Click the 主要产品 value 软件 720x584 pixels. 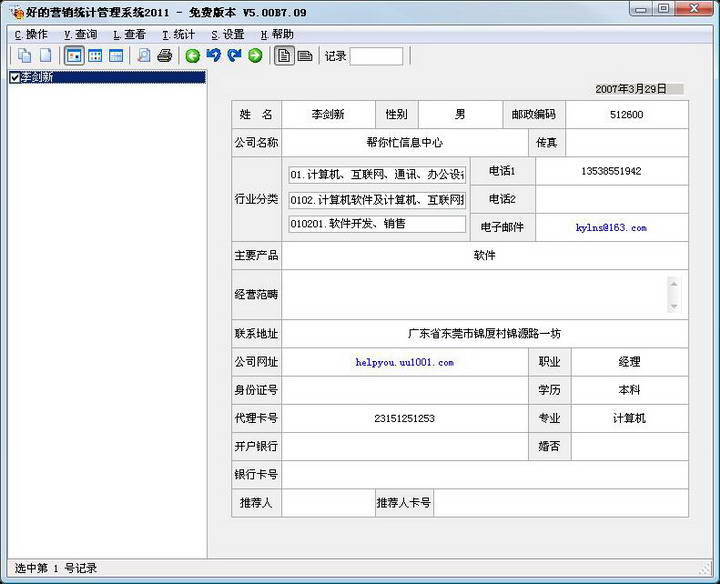pos(484,255)
